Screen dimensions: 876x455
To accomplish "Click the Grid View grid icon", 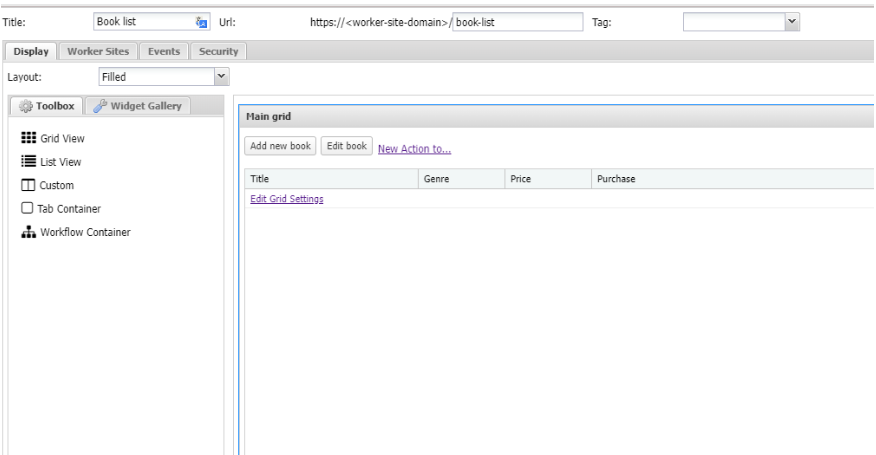I will click(28, 138).
